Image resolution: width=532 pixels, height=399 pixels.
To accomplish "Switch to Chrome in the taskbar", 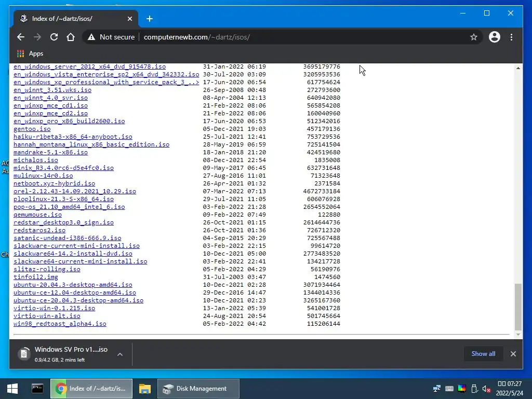I will tap(91, 389).
